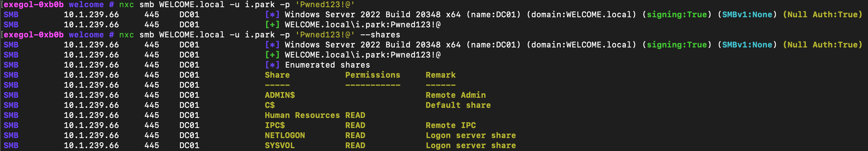868x151 pixels.
Task: Click the Permissions column header
Action: [x=373, y=75]
